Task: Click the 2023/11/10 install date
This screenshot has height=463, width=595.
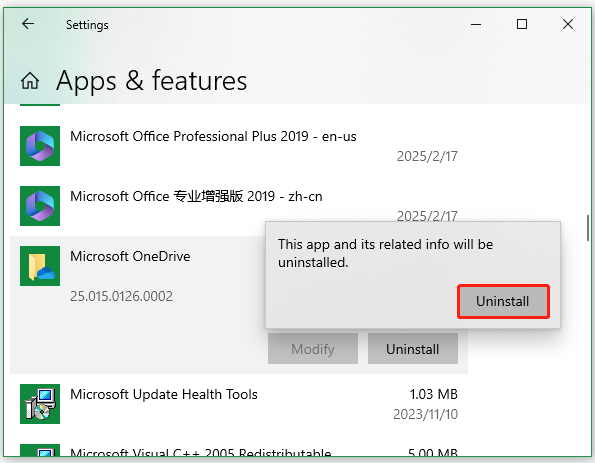Action: tap(425, 414)
